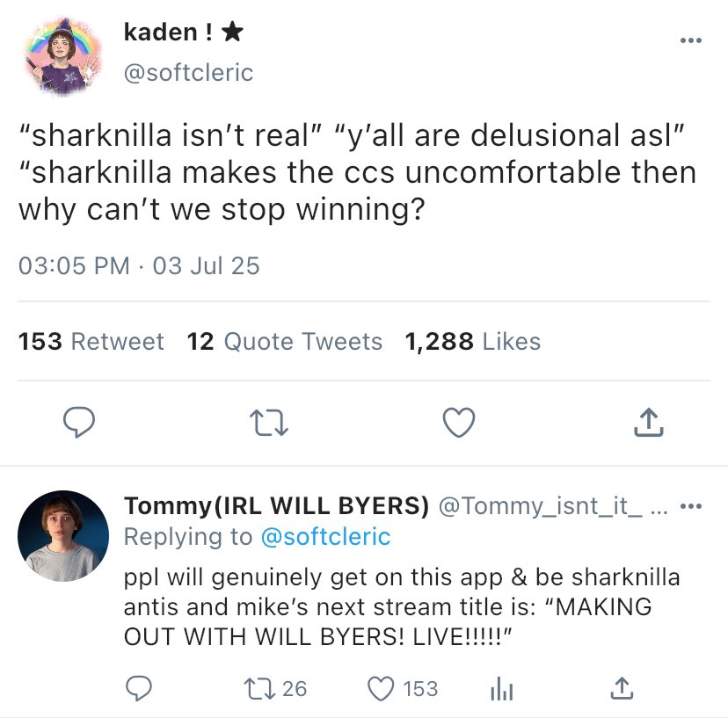This screenshot has height=718, width=728.
Task: Click the Tommy(IRL WILL BYERS) display name
Action: [x=276, y=507]
